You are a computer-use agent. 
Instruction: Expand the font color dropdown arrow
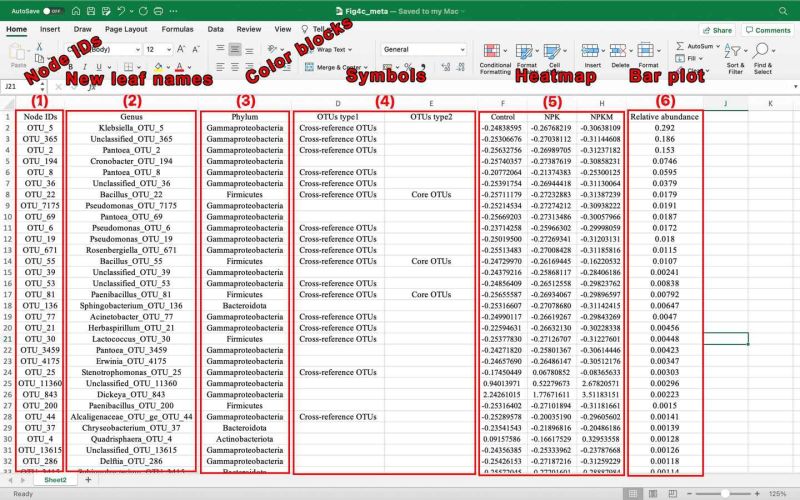pyautogui.click(x=189, y=67)
